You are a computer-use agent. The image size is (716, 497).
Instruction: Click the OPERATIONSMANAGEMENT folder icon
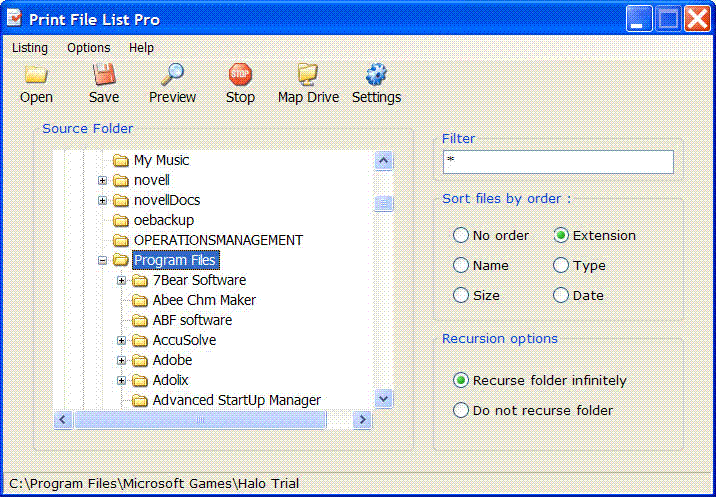pyautogui.click(x=121, y=240)
